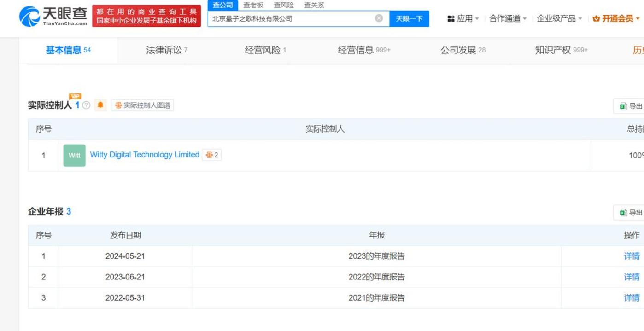Expand the 企业级产品 dropdown
This screenshot has height=331, width=644.
(x=559, y=18)
